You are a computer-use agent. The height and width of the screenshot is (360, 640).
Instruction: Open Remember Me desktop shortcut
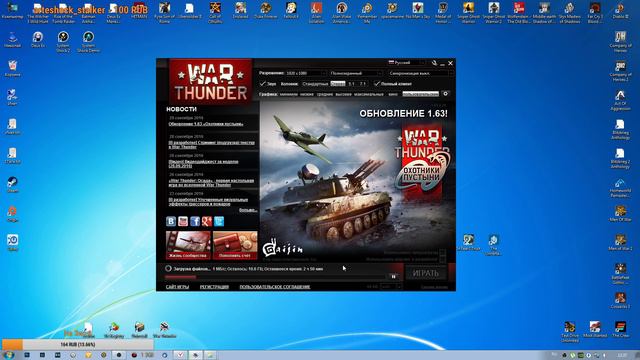[x=367, y=12]
